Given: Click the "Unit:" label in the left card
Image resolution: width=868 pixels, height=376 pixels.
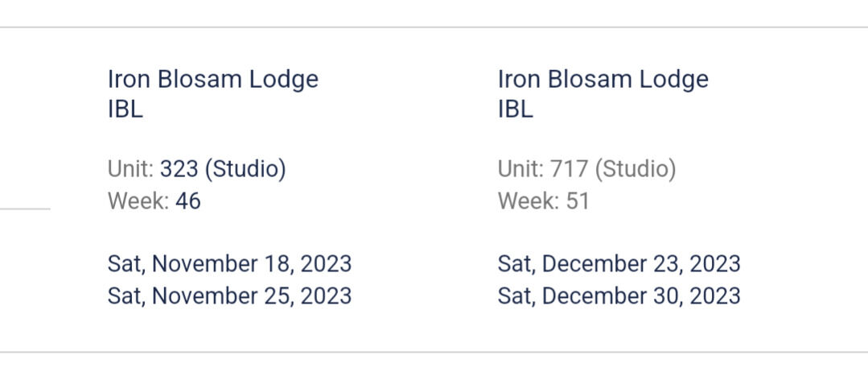Looking at the screenshot, I should point(130,169).
